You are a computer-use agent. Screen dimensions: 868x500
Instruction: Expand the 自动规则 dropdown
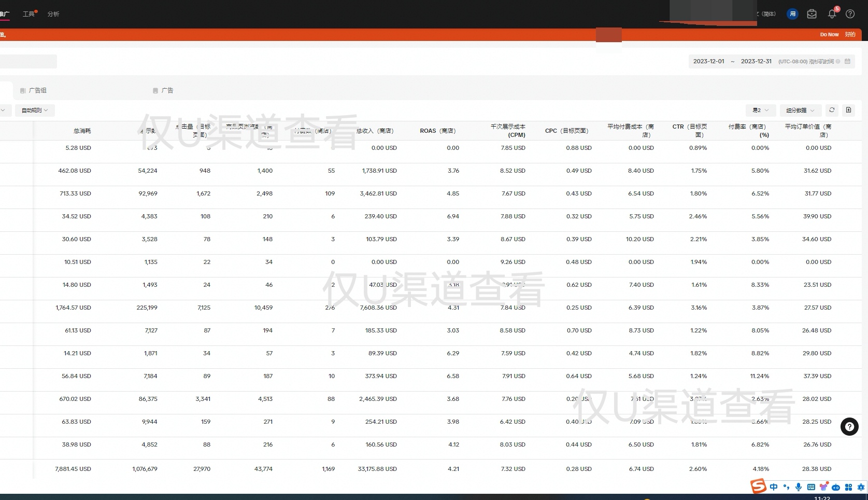[35, 110]
